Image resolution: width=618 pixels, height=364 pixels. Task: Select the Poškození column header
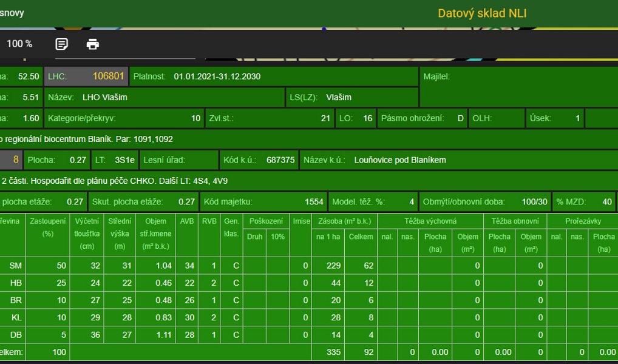[x=266, y=221]
